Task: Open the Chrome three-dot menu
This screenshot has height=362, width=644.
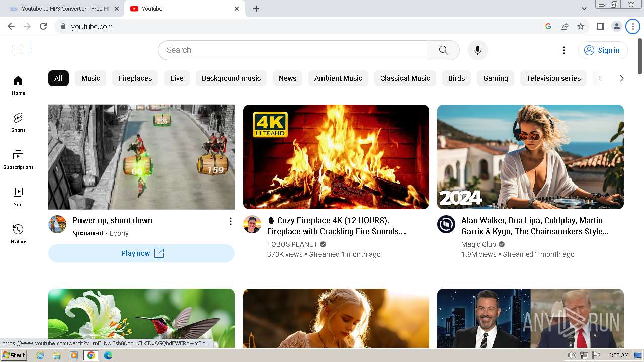Action: [x=633, y=26]
